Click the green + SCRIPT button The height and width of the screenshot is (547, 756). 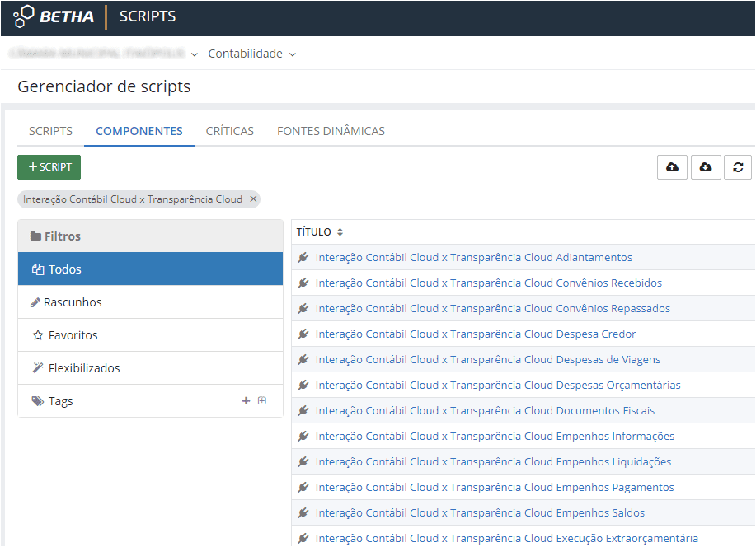pyautogui.click(x=49, y=167)
